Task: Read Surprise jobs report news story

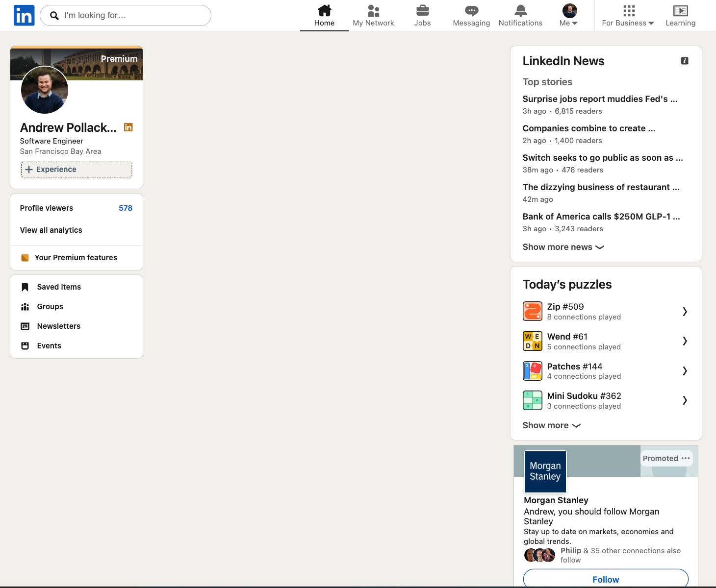Action: [x=600, y=99]
